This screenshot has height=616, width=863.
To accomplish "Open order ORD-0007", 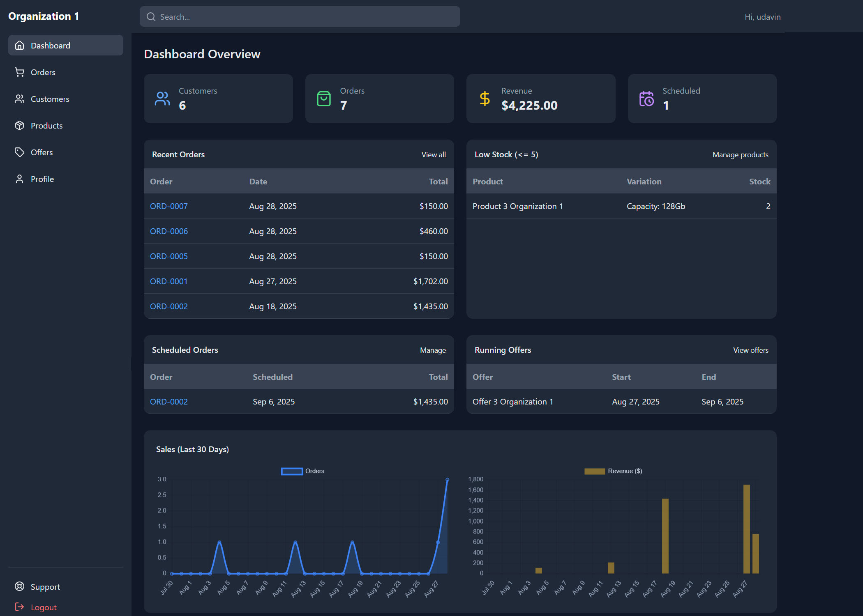I will pyautogui.click(x=168, y=206).
